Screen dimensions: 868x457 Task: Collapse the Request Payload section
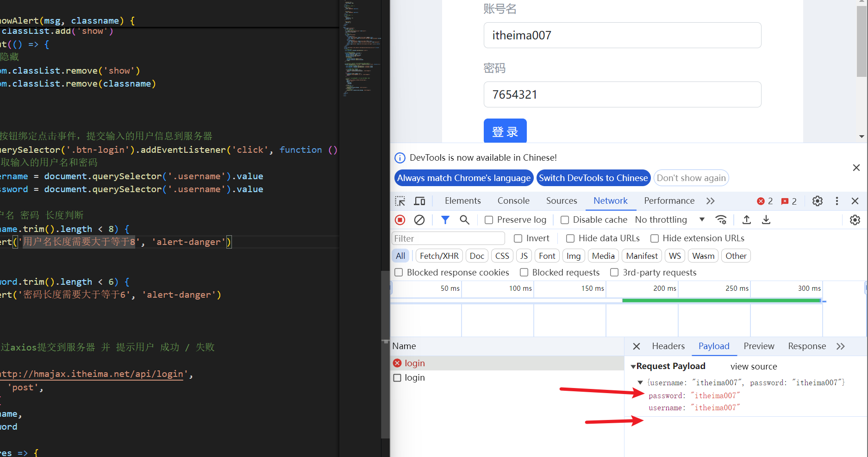633,366
